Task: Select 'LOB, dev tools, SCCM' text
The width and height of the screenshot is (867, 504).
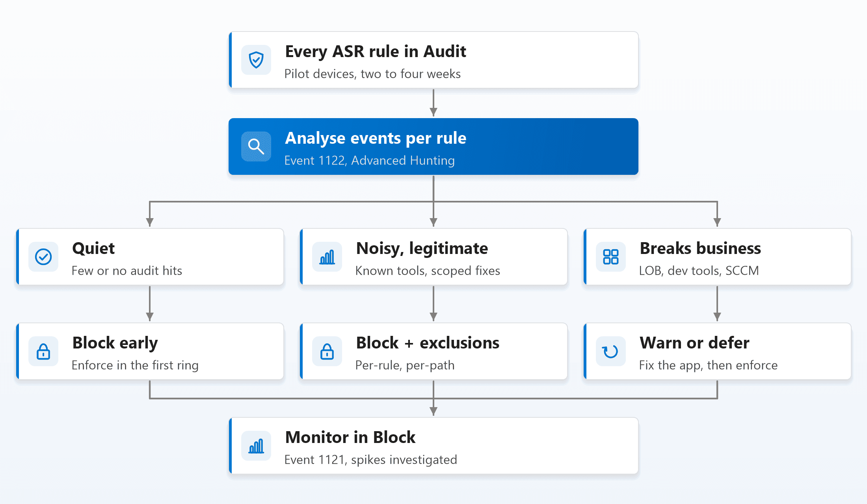Action: [699, 271]
